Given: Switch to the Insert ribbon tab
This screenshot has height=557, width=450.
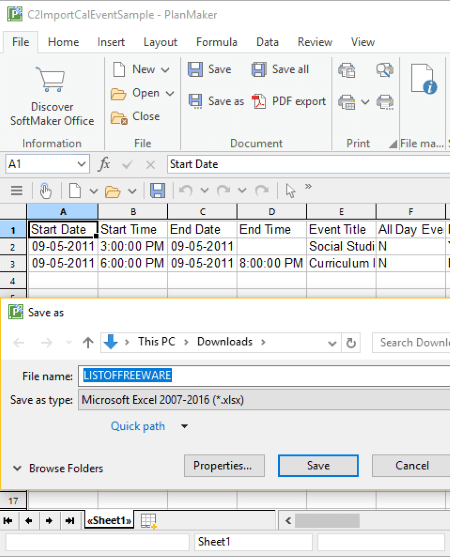Looking at the screenshot, I should click(x=111, y=42).
